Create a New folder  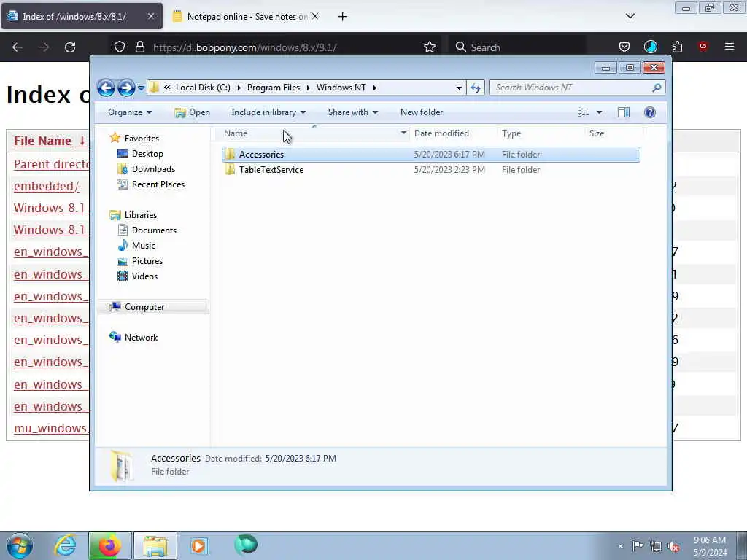(x=422, y=112)
